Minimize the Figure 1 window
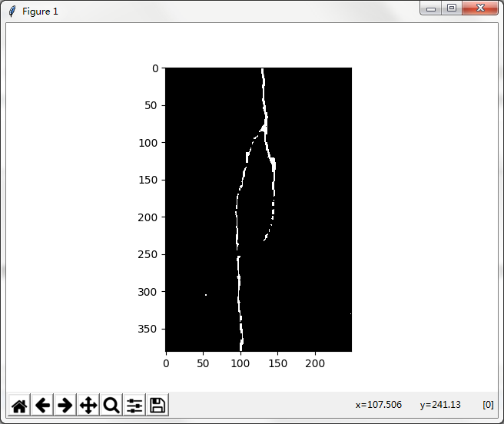Screen dimensions: 504x424 431,8
